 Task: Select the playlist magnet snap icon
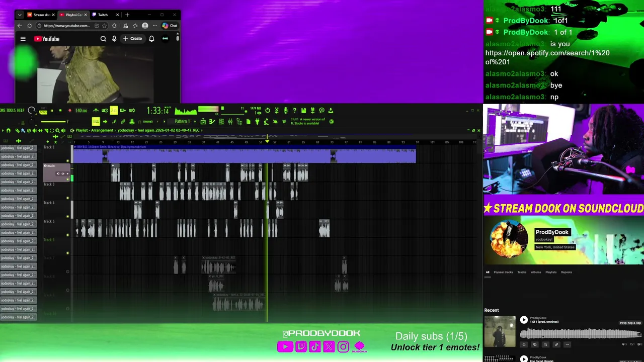(9, 130)
